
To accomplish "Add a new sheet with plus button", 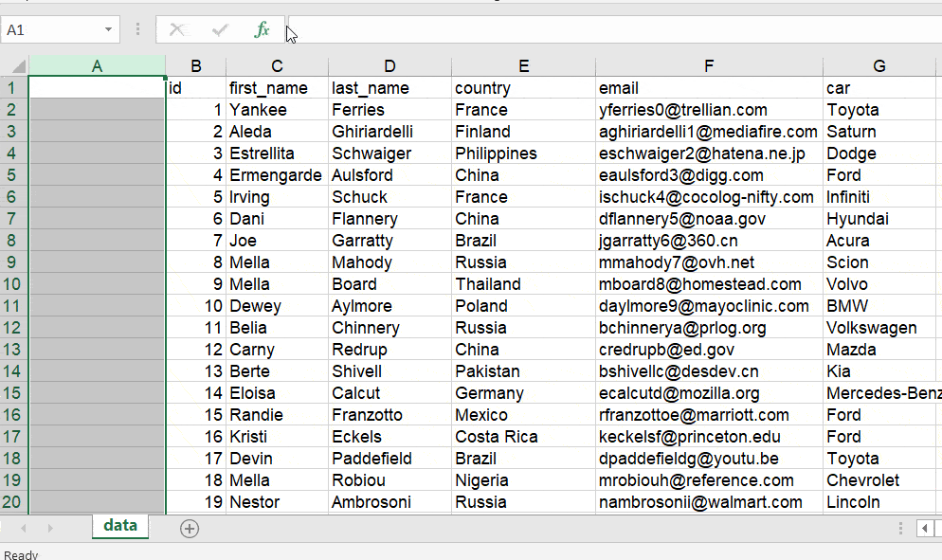I will pyautogui.click(x=190, y=529).
